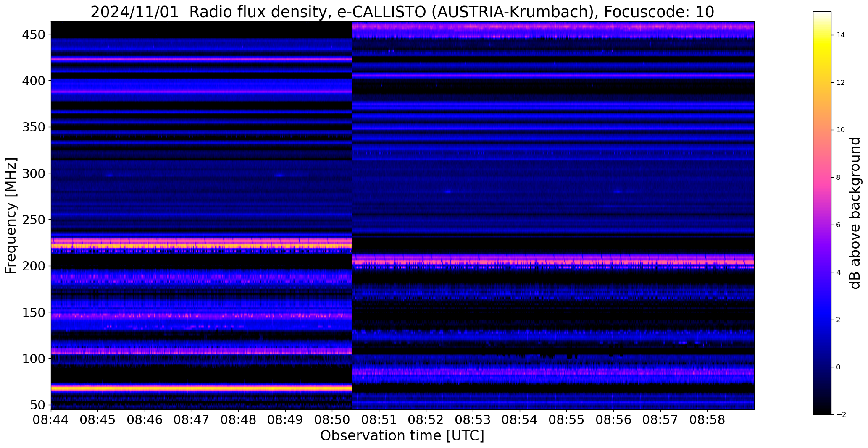Click the black bottom end of the colorbar
Screen dimensions: 868x448
[x=822, y=411]
